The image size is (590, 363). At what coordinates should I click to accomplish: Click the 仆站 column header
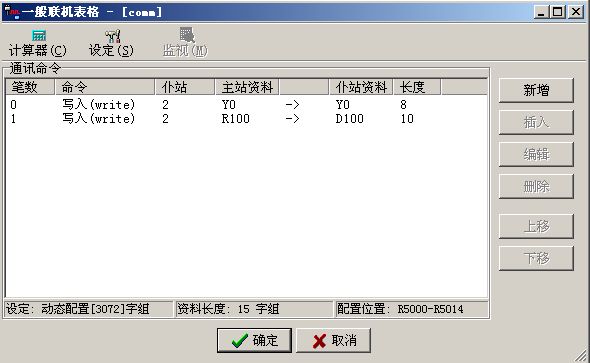tap(185, 87)
